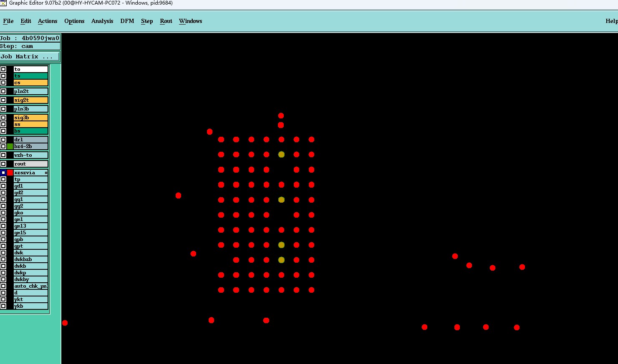Screen dimensions: 618x364
Task: Select the tp layer name
Action: 31,179
